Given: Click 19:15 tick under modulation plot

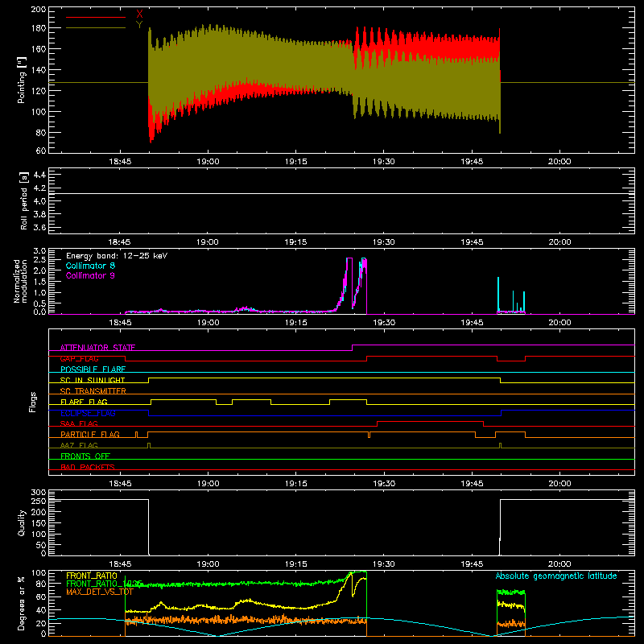Looking at the screenshot, I should pos(295,323).
